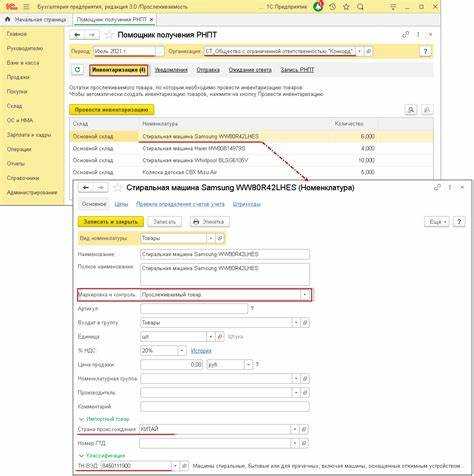Viewport: 474px width, 476px height.
Task: Close the Помощник получения РНПТ tab
Action: click(x=151, y=20)
